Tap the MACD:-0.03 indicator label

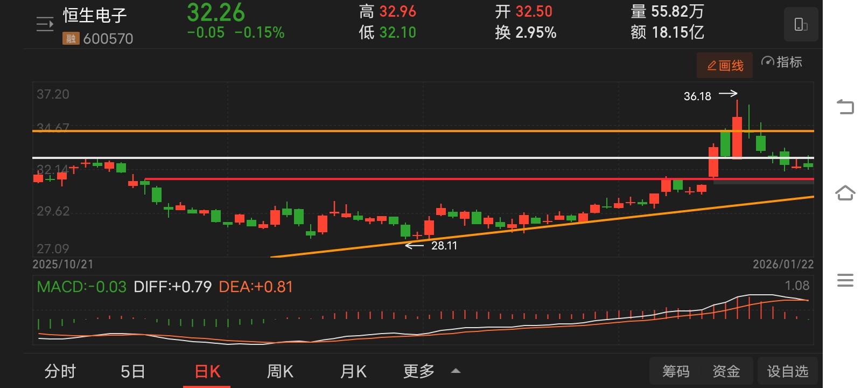(82, 287)
